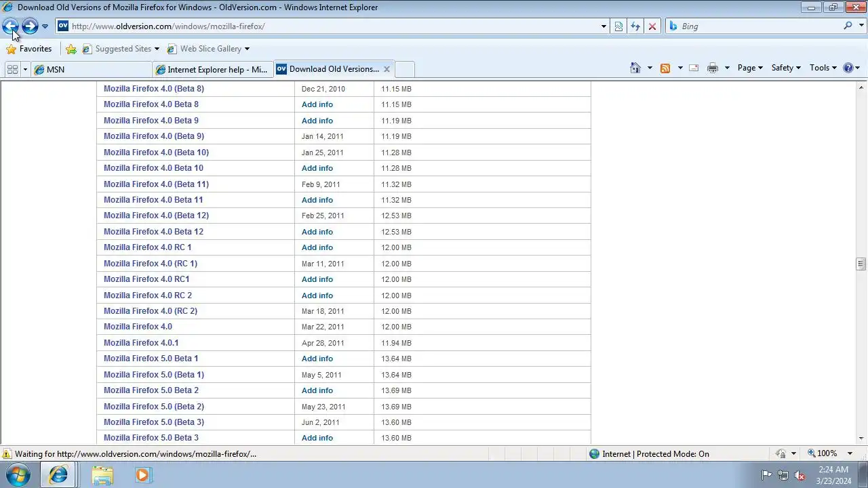The width and height of the screenshot is (868, 488).
Task: Open Windows Explorer folder taskbar icon
Action: [102, 475]
